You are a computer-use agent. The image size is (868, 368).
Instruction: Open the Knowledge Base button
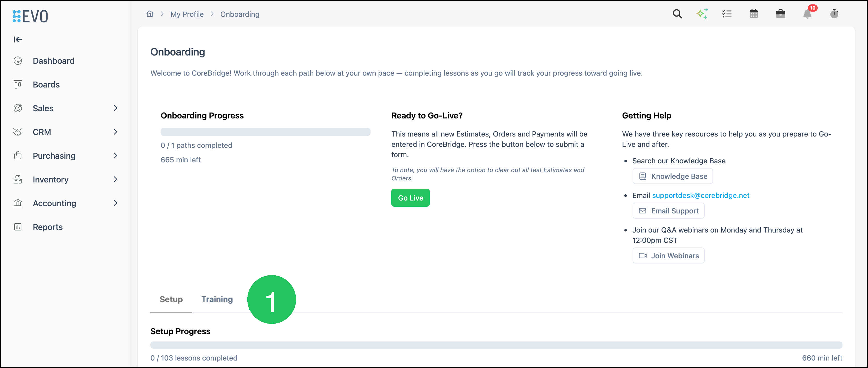point(673,176)
